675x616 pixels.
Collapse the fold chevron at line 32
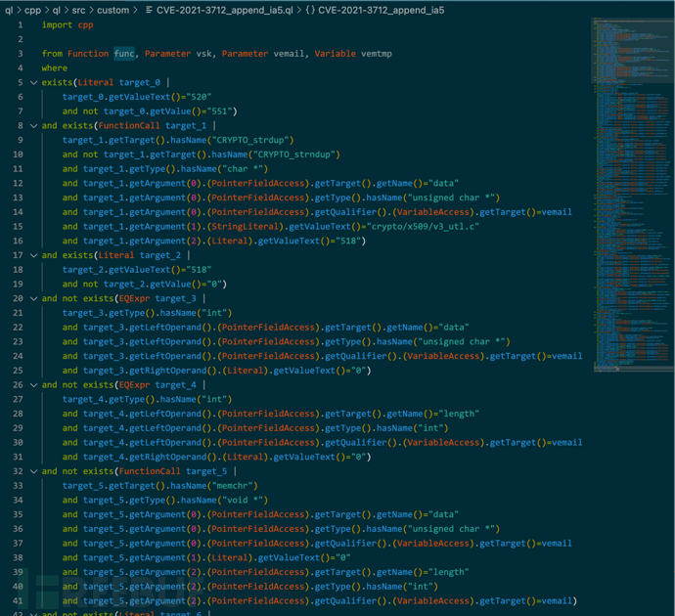coord(33,471)
